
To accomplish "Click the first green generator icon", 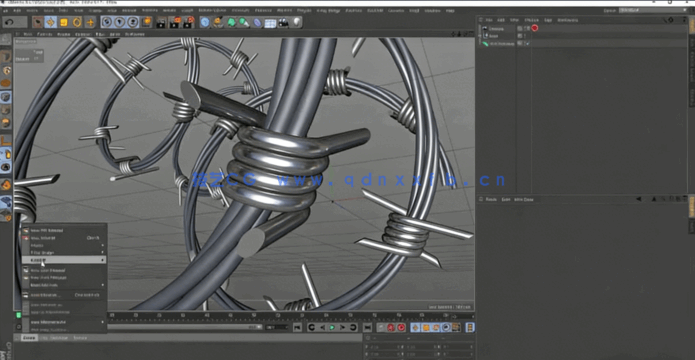I will point(231,22).
